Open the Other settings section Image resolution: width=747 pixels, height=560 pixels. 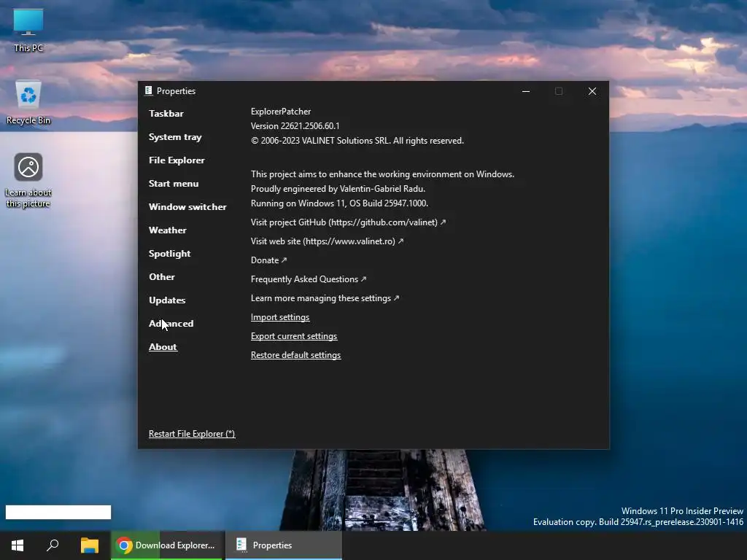[x=161, y=277]
